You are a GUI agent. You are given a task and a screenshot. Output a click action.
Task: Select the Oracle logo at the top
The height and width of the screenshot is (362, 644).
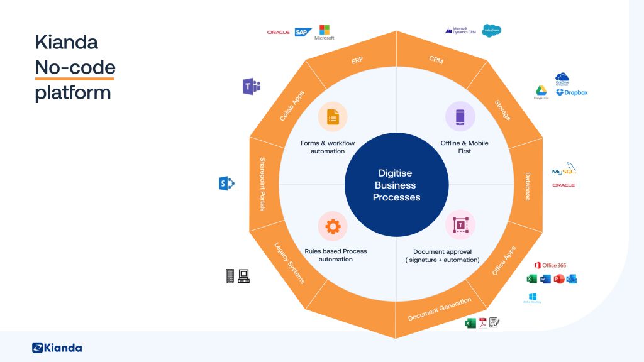(278, 31)
